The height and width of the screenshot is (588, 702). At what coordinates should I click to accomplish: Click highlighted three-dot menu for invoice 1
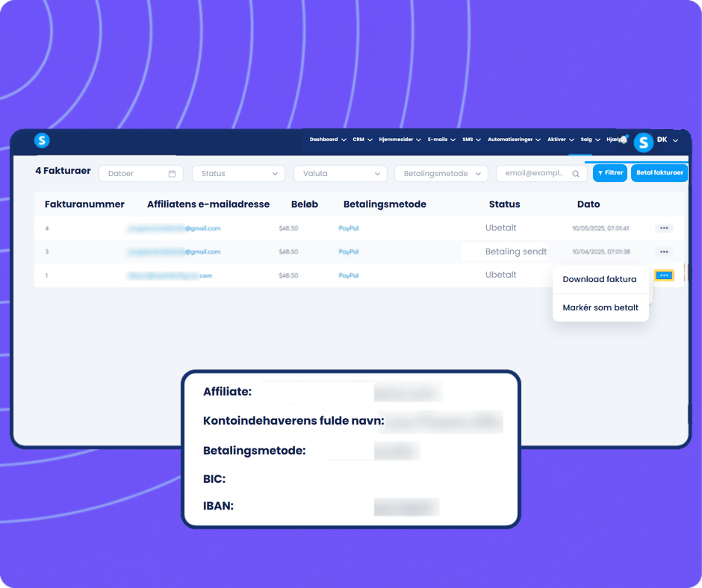pos(664,275)
